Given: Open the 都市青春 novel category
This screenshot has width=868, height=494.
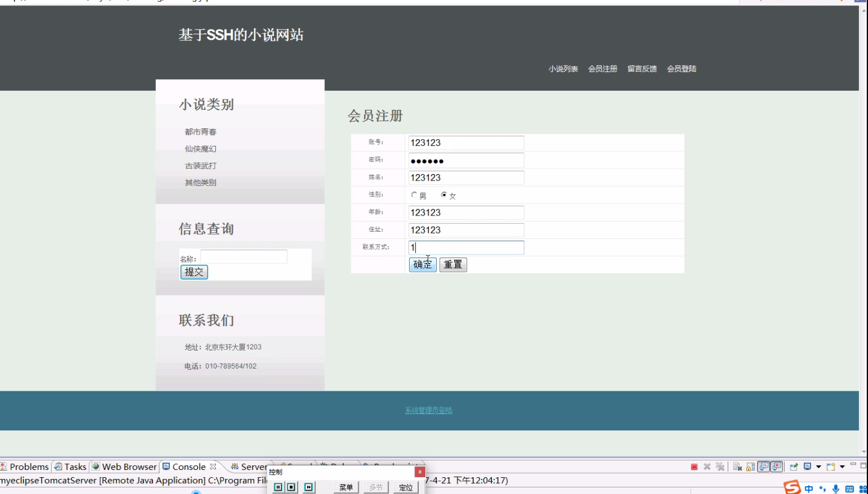Looking at the screenshot, I should click(x=200, y=132).
